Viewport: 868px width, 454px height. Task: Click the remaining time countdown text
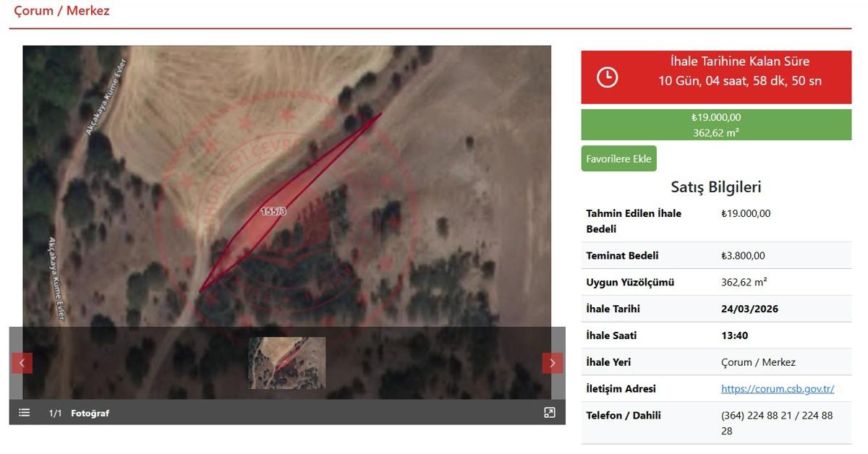[739, 81]
